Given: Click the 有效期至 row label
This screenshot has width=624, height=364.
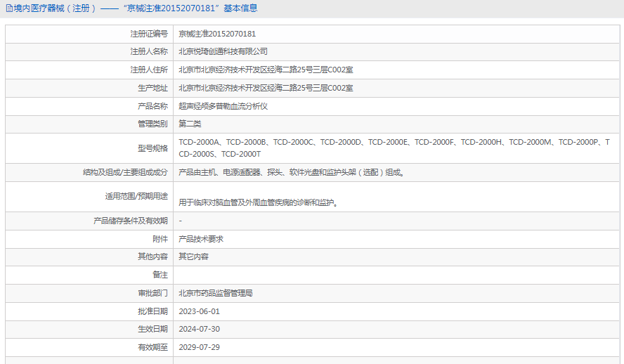Looking at the screenshot, I should tap(152, 347).
